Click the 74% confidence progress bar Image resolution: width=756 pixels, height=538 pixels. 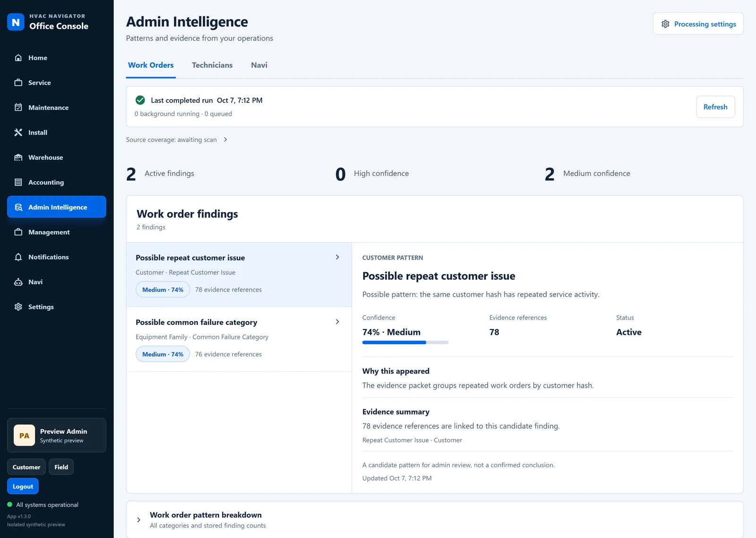pos(405,342)
